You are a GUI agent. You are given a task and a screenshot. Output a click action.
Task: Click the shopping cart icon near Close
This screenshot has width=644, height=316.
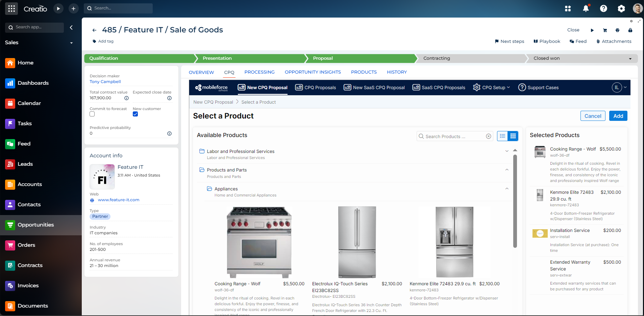[605, 30]
